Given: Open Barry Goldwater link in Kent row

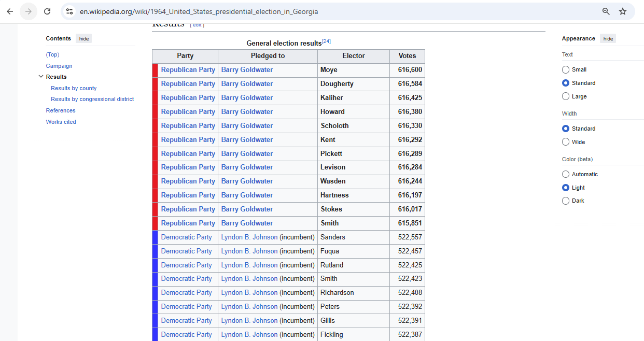Looking at the screenshot, I should pos(247,139).
